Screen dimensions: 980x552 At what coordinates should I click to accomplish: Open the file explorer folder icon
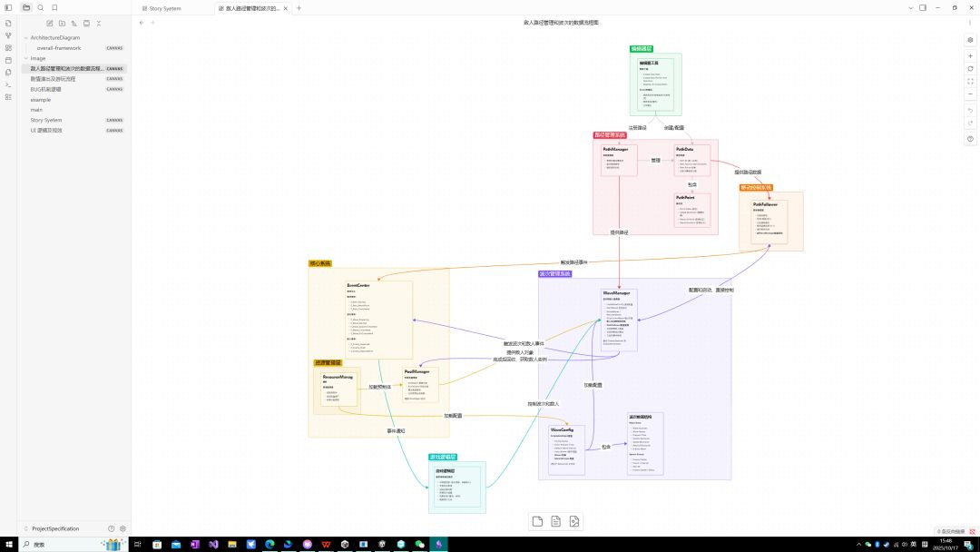26,7
